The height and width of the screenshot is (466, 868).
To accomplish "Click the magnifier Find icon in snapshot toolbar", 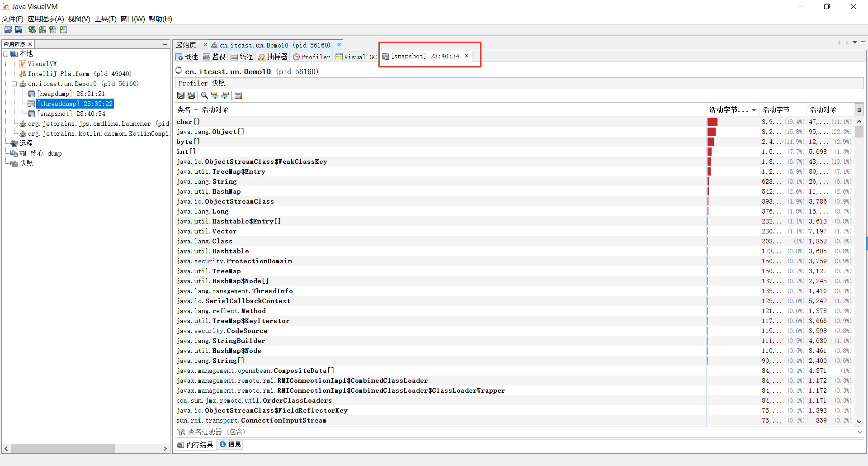I will [204, 95].
